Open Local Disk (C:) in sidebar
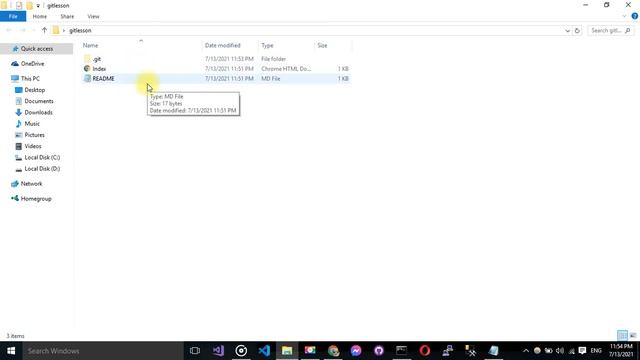The height and width of the screenshot is (360, 640). (x=42, y=158)
